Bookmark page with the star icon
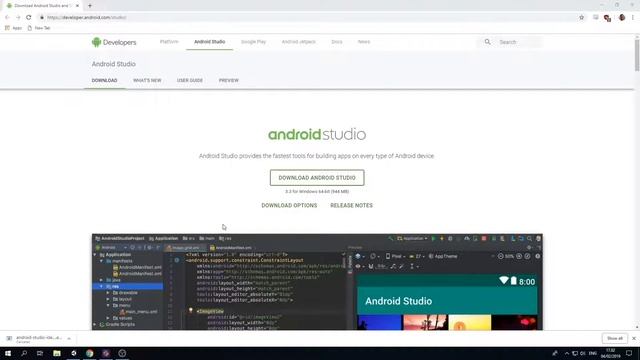Image resolution: width=640 pixels, height=360 pixels. point(582,18)
